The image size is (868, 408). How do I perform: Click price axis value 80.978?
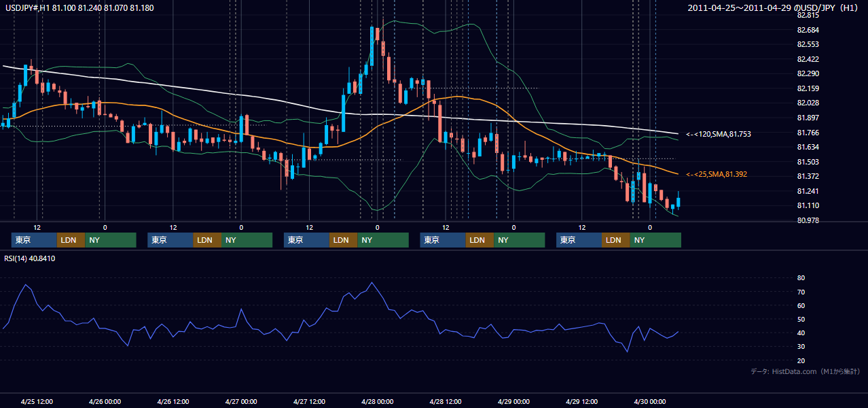coord(808,220)
